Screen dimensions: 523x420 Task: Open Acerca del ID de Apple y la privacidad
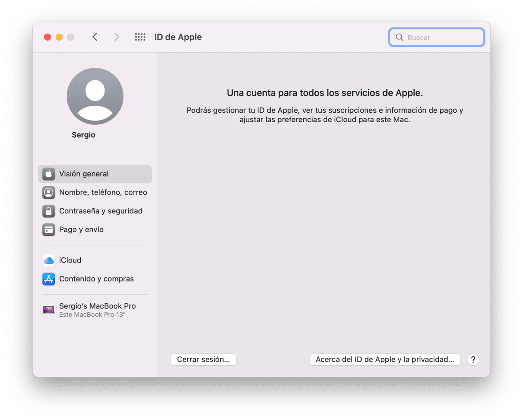[x=385, y=360]
